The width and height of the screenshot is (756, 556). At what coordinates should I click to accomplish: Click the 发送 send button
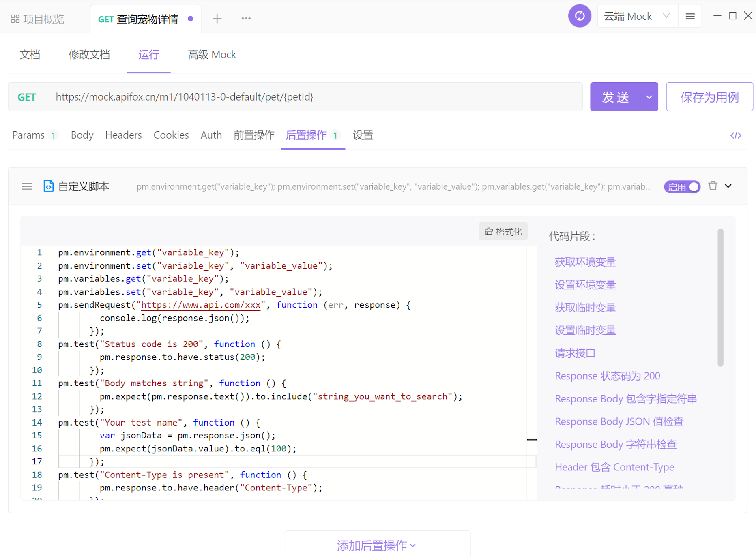point(615,97)
